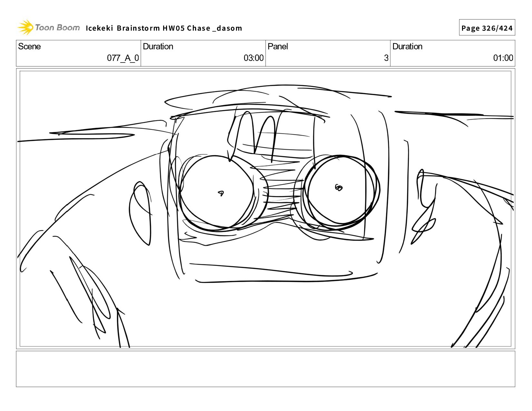
Task: Click the scene value '077_A_0'
Action: pyautogui.click(x=123, y=58)
